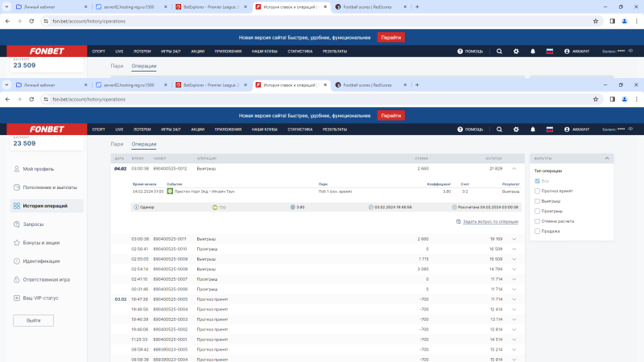Screen dimensions: 644x362
Task: Click the Идентификация sidebar icon
Action: [17, 261]
